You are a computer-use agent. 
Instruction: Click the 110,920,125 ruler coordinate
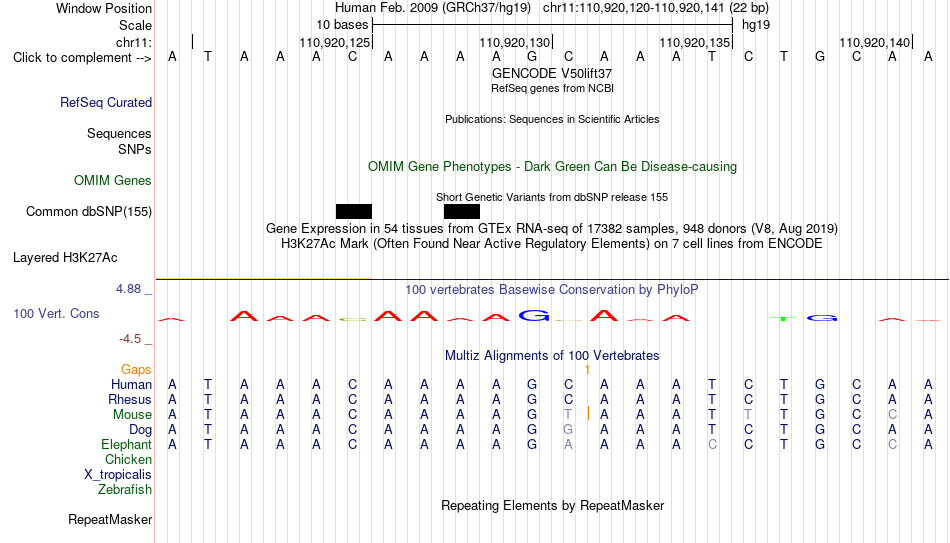[x=334, y=42]
